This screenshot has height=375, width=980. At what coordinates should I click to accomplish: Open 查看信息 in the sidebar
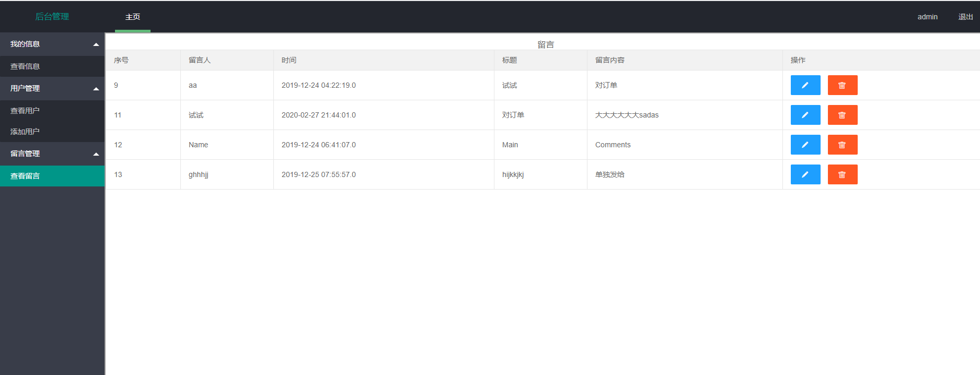[x=52, y=66]
